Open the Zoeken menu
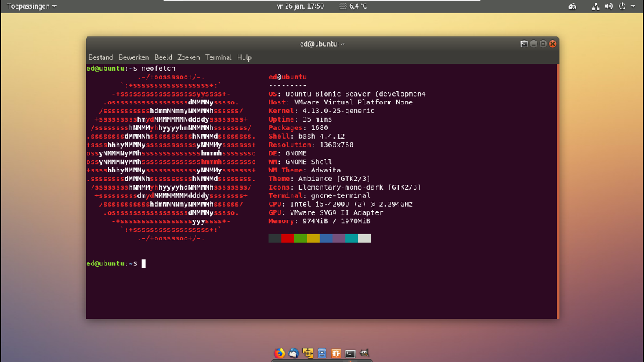The image size is (644, 362). 188,57
